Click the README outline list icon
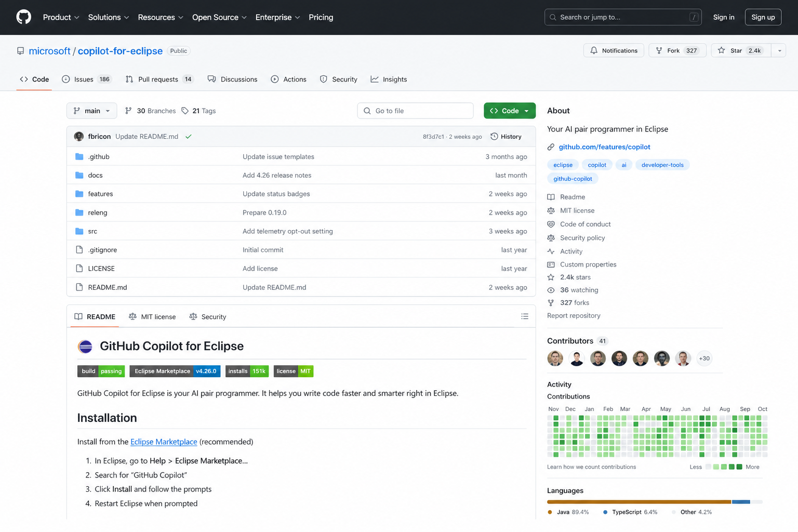The width and height of the screenshot is (798, 532). coord(525,316)
